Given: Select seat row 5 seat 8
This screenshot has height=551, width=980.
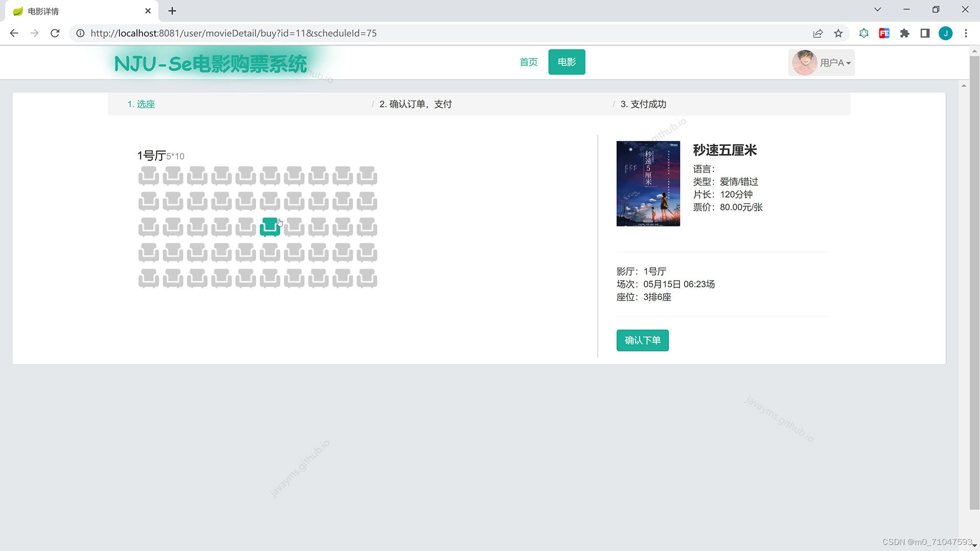Looking at the screenshot, I should [318, 279].
